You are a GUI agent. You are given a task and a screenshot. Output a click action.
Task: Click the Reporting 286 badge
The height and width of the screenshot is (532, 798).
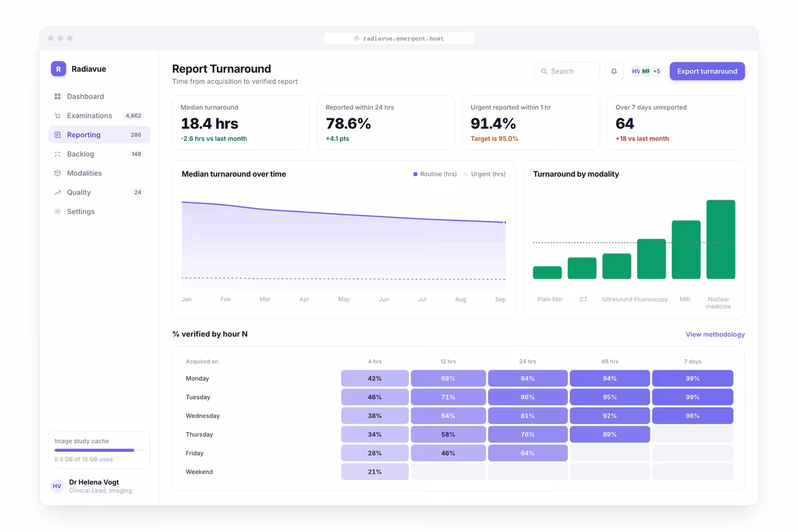click(x=136, y=135)
